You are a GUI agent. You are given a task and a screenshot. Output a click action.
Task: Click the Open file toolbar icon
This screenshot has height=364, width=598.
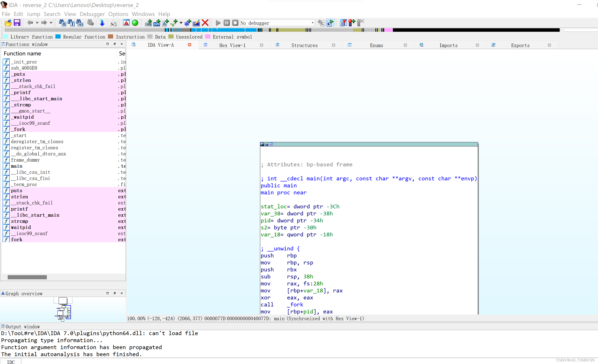click(x=8, y=23)
